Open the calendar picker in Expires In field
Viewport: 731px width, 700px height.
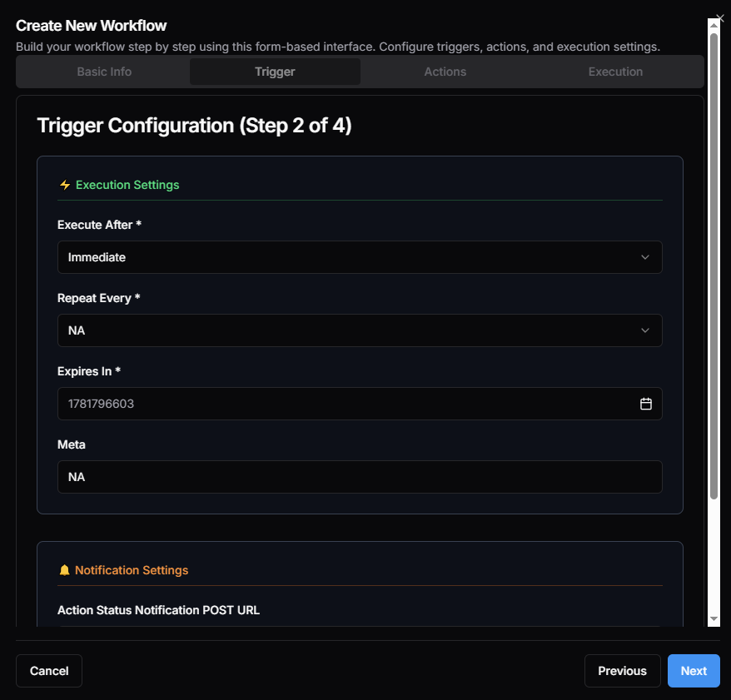pos(645,404)
